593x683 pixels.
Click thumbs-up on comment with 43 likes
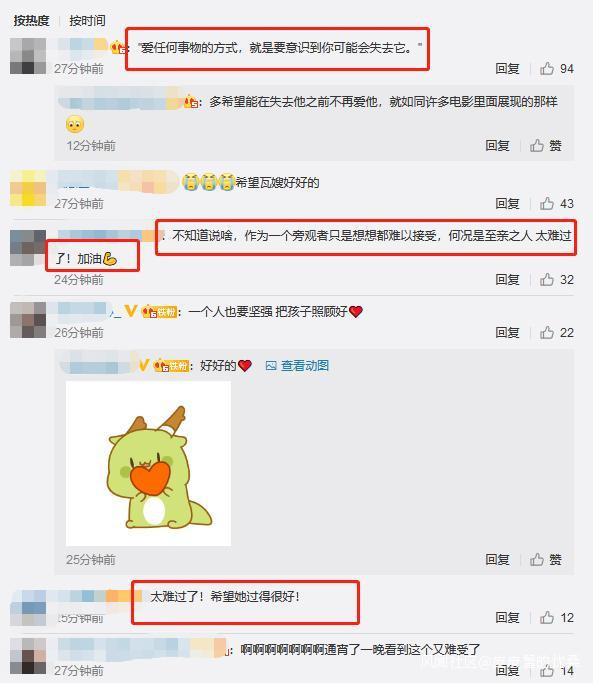click(x=547, y=203)
